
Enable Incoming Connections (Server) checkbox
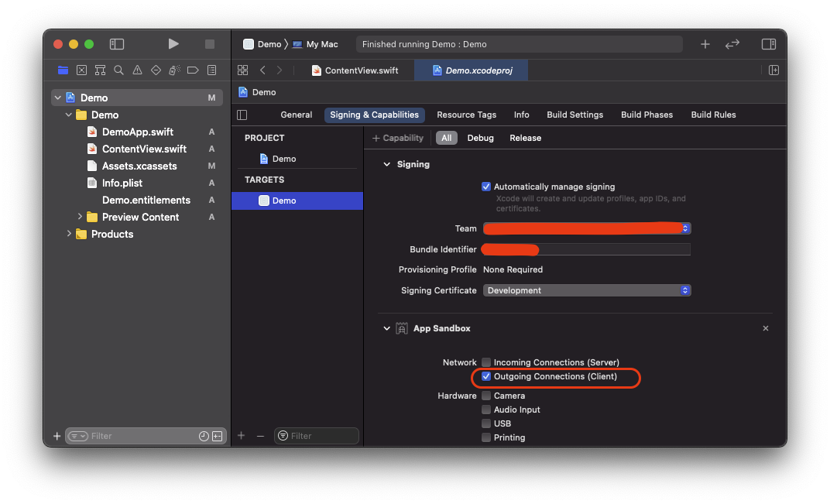486,362
